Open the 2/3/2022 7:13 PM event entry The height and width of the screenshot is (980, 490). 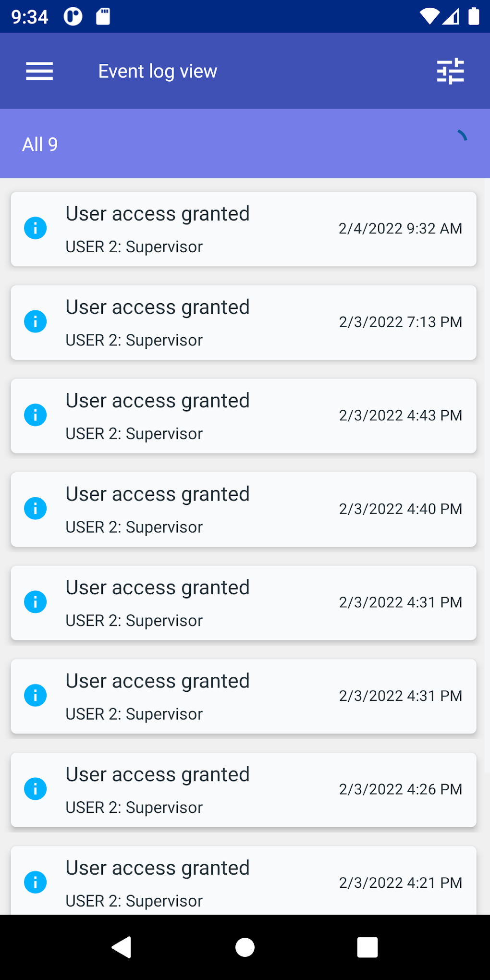(x=244, y=323)
